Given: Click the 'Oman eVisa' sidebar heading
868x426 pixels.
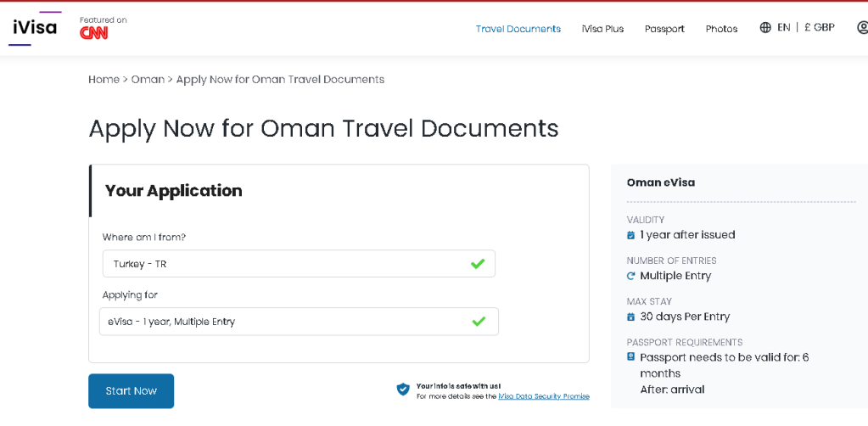Looking at the screenshot, I should click(x=660, y=182).
